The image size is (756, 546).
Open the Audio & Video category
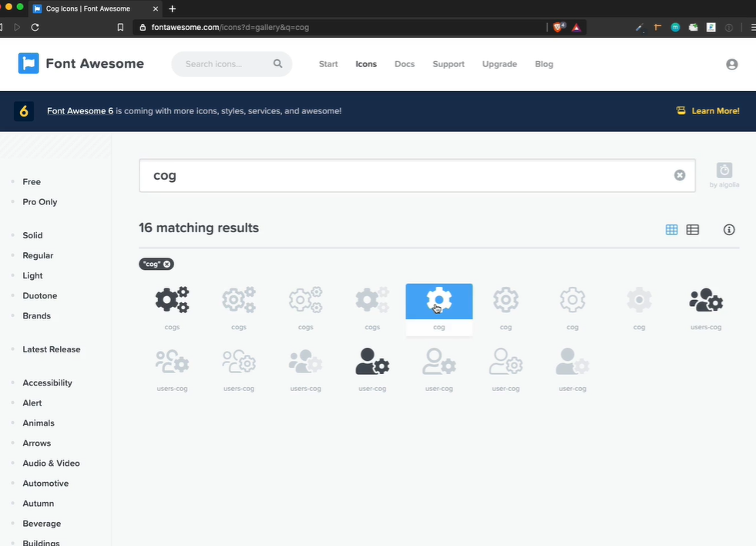click(51, 463)
